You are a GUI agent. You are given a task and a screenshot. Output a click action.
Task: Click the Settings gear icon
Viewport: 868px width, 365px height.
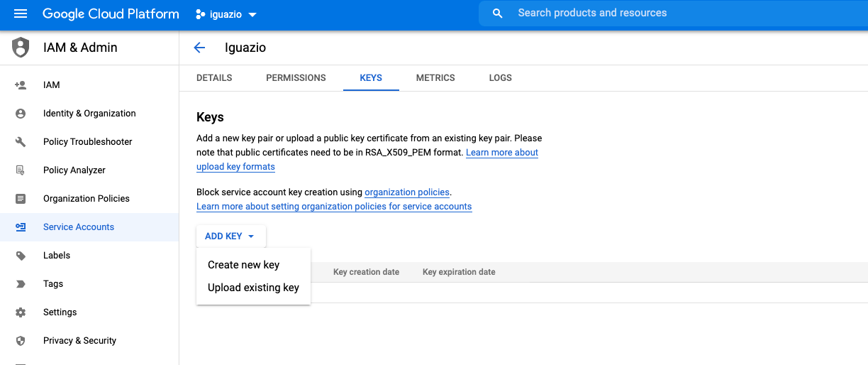coord(21,312)
